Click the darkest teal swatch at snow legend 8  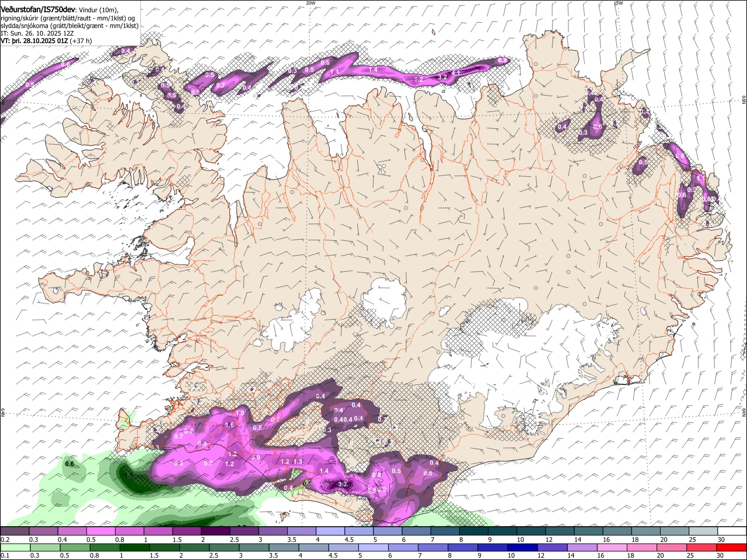pos(473,531)
